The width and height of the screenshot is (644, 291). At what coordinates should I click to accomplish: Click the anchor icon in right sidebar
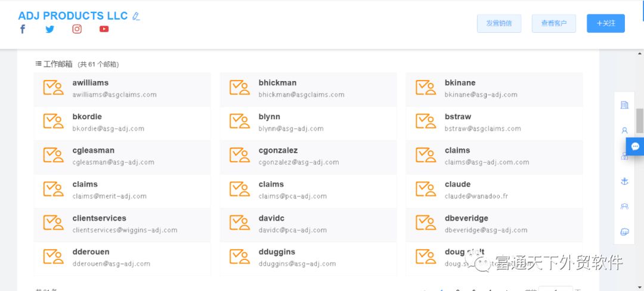tap(624, 181)
